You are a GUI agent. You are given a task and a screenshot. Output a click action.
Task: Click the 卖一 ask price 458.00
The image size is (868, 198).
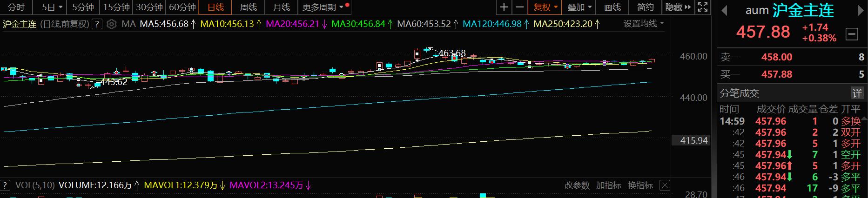tap(776, 57)
